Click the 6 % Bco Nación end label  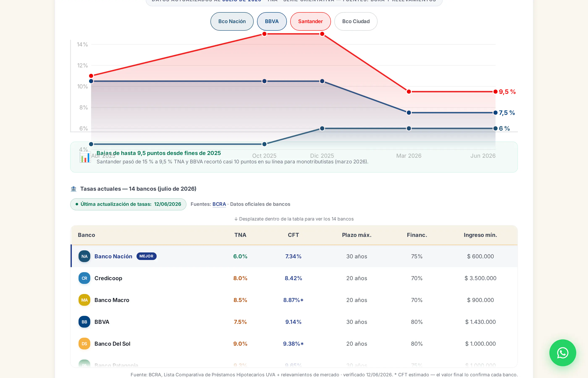point(504,128)
